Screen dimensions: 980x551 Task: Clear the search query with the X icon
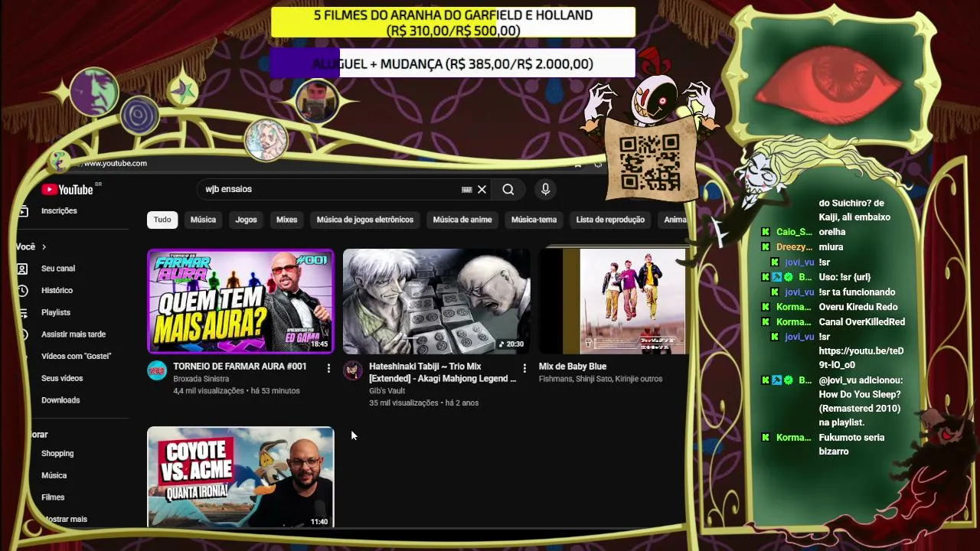tap(482, 189)
